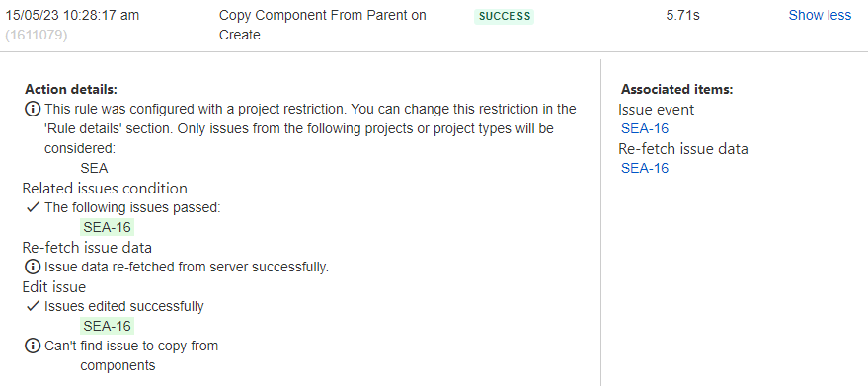
Task: Open SEA-16 link under Re-fetch issue data
Action: 645,169
